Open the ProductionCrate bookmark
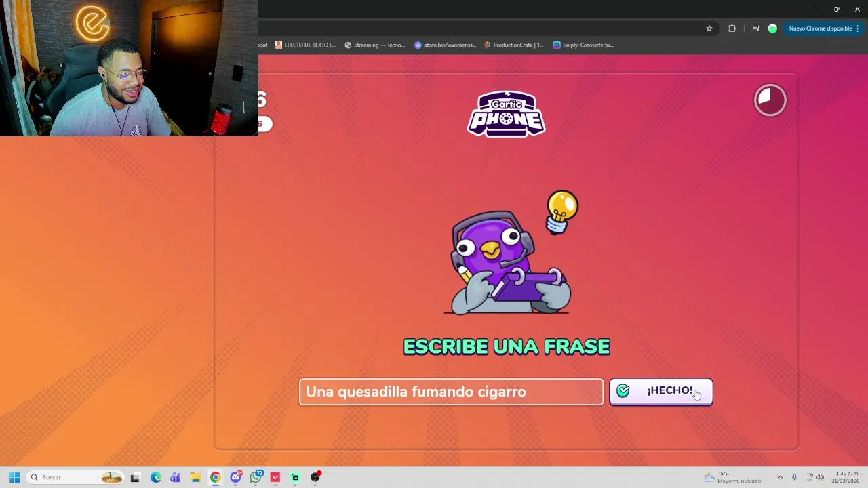The width and height of the screenshot is (868, 488). tap(514, 45)
